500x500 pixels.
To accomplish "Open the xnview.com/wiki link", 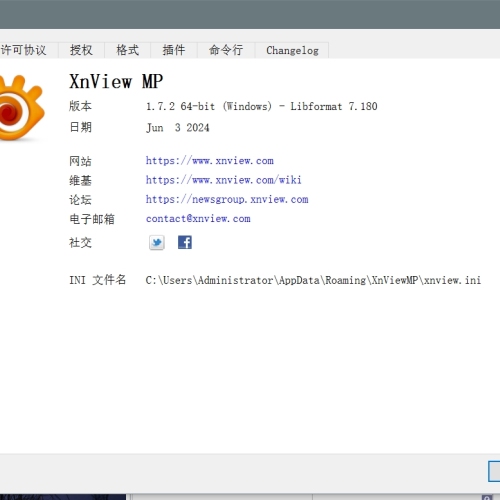I will tap(224, 180).
